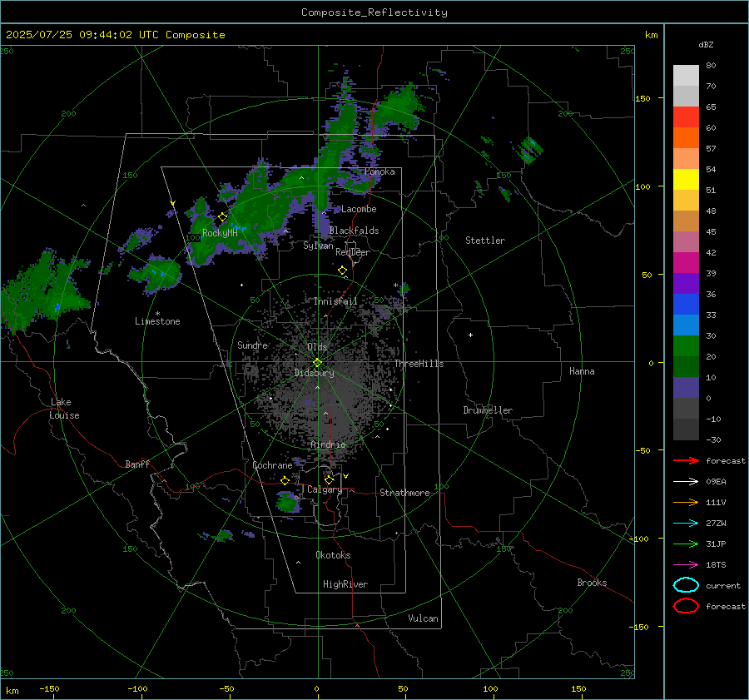The width and height of the screenshot is (749, 700).
Task: Click the RedDeer city label
Action: pos(353,252)
